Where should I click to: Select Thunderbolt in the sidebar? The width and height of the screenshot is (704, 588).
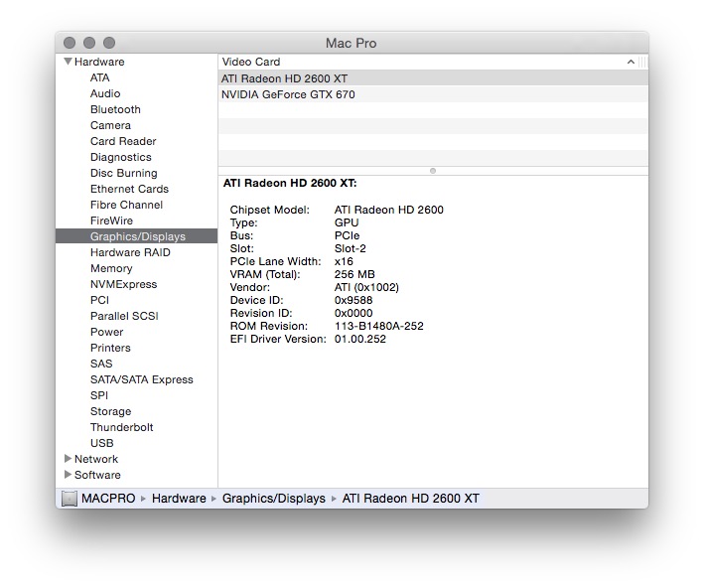pos(122,427)
